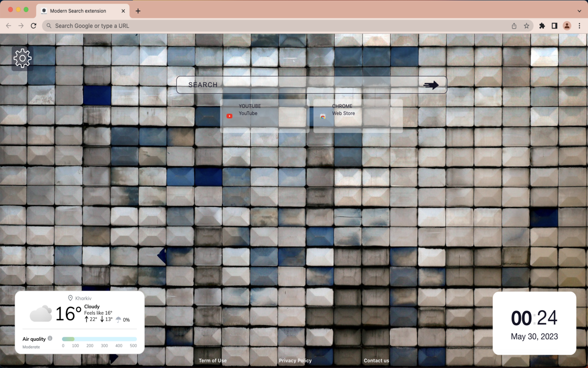Click the air quality index bar
This screenshot has height=368, width=588.
(99, 339)
